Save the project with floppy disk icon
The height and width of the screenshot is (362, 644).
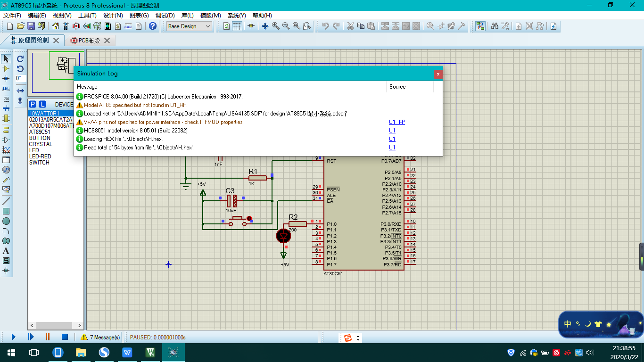pos(31,26)
